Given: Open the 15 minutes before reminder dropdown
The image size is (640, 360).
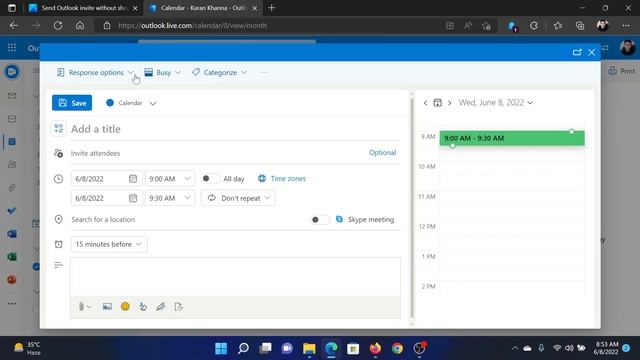Looking at the screenshot, I should click(109, 244).
